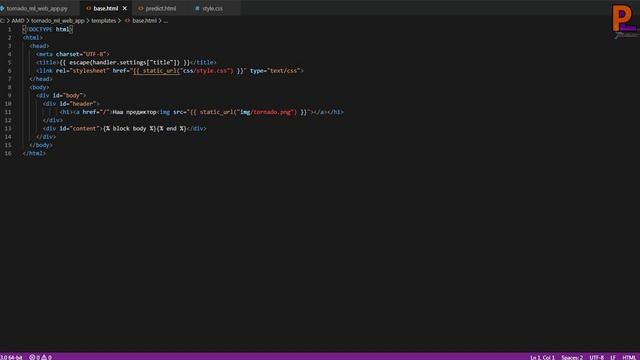Image resolution: width=640 pixels, height=360 pixels.
Task: Click the templates breadcrumb folder
Action: click(103, 20)
